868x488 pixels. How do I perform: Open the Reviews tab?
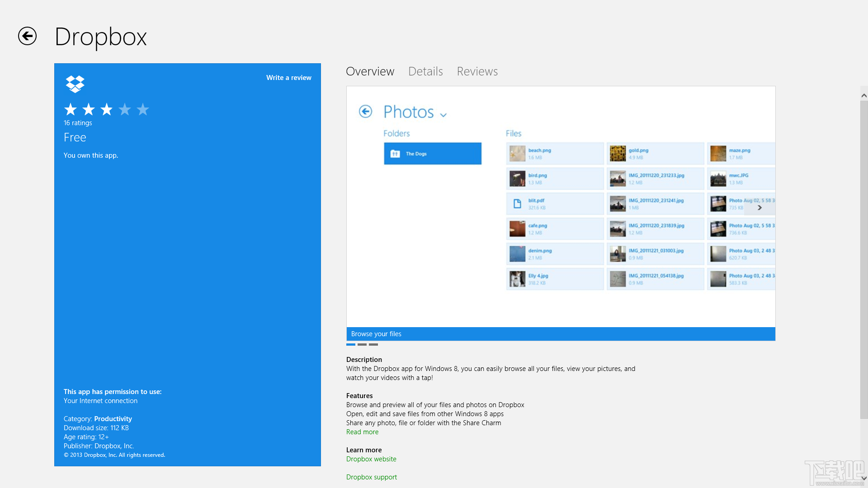477,71
